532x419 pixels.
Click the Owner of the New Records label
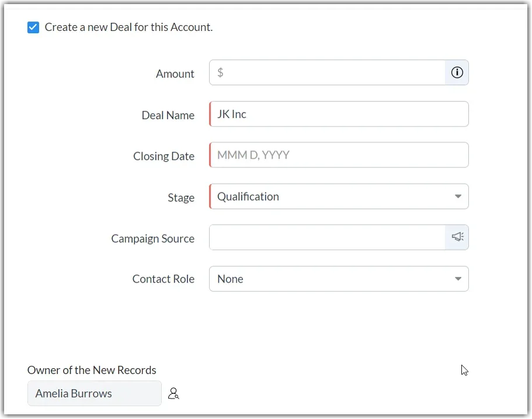coord(92,370)
